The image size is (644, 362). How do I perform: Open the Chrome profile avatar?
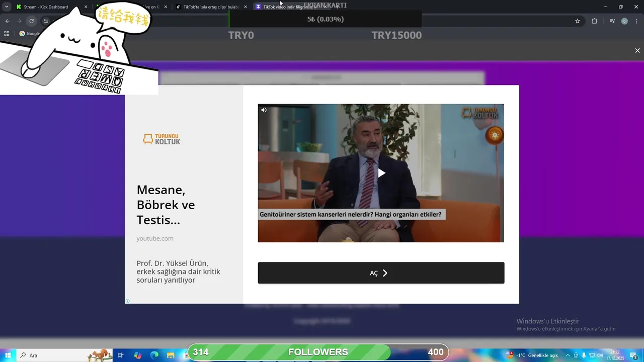coord(624,21)
